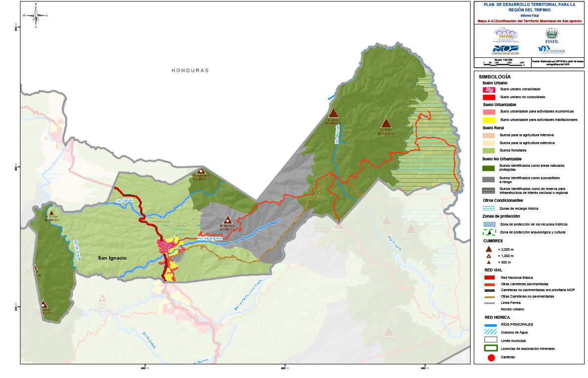Click the Cuerpos de Agua hatched symbol
The height and width of the screenshot is (378, 588).
(x=490, y=332)
